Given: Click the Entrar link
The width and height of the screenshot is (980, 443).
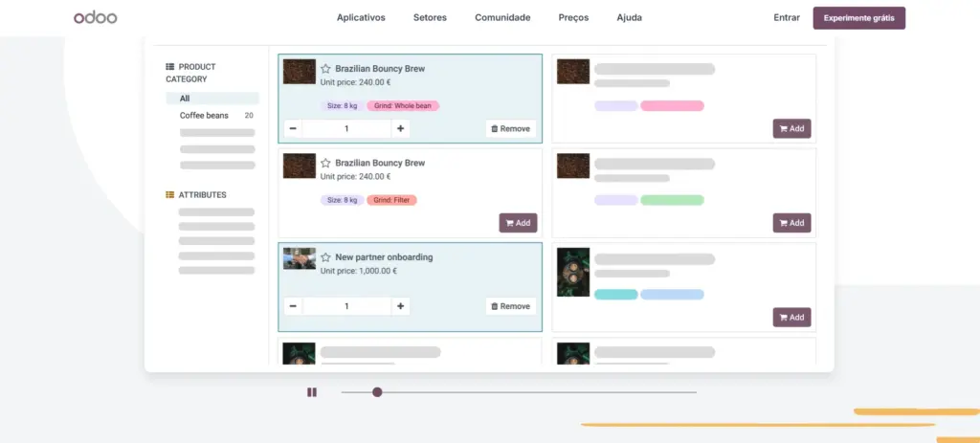Looking at the screenshot, I should point(787,17).
